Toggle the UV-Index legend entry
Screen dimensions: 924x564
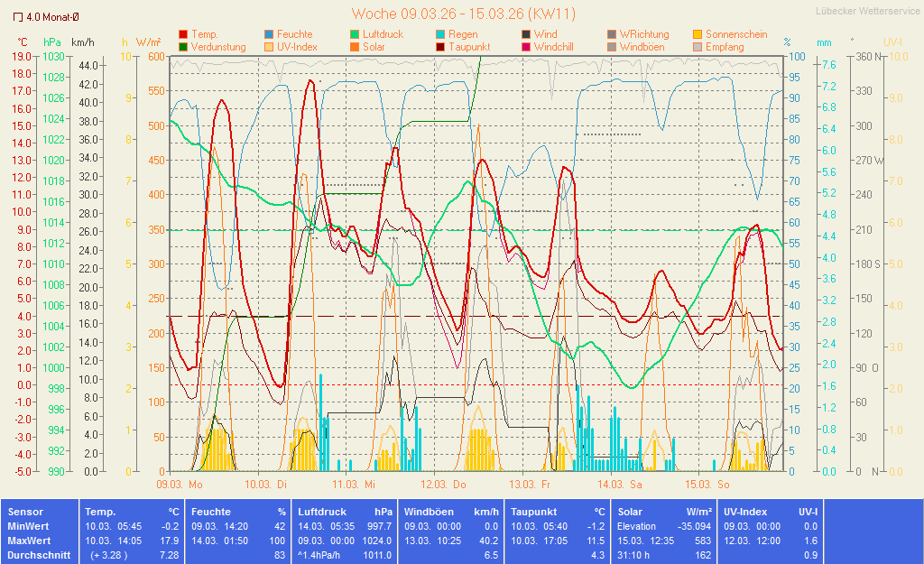[291, 47]
